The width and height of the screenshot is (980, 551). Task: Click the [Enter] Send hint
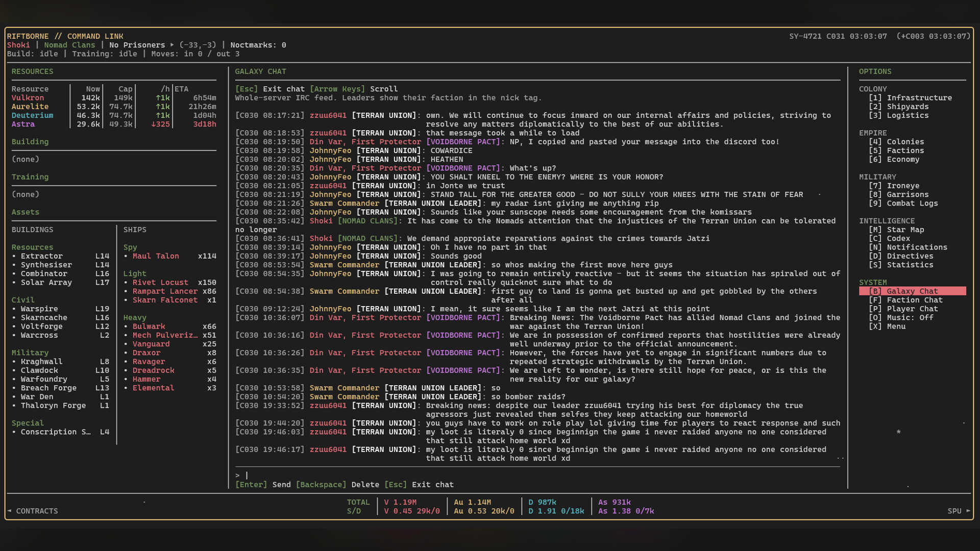263,485
